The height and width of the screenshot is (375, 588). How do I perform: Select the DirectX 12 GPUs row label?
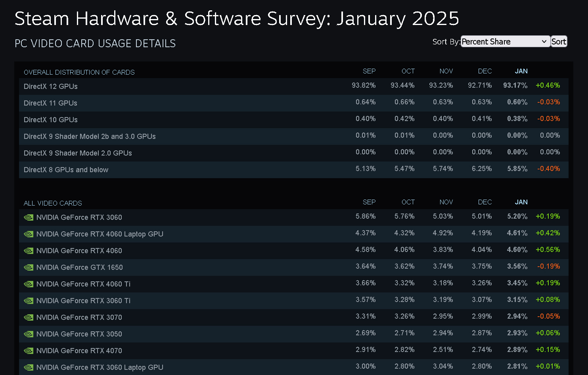tap(51, 87)
